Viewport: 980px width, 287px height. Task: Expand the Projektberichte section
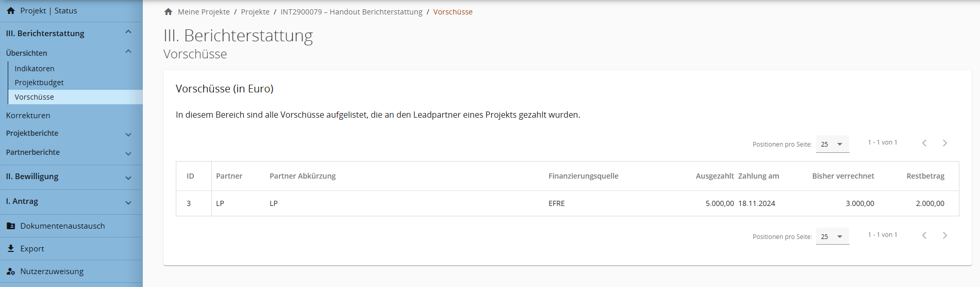[x=128, y=135]
